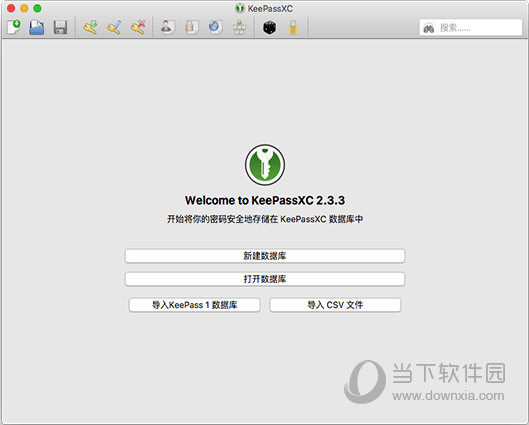
Task: Minimize the window with the yellow button
Action: click(24, 8)
